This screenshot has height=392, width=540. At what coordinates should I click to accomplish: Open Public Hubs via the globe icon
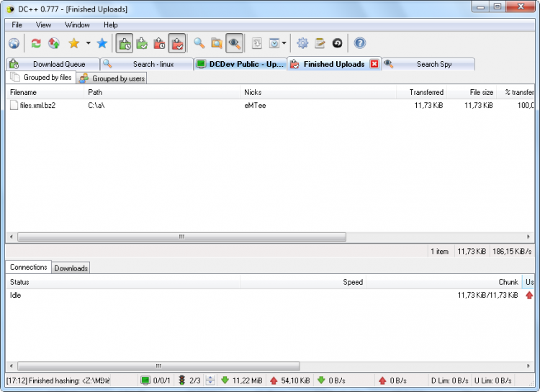point(14,43)
